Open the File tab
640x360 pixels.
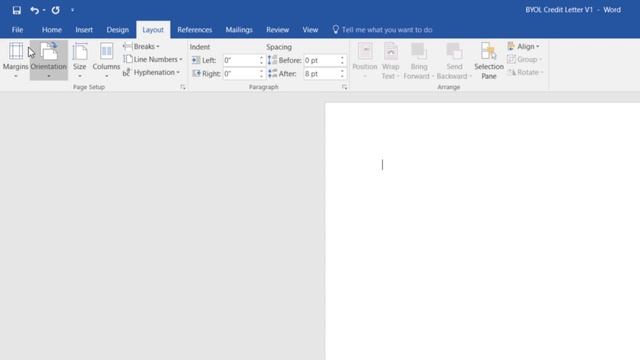17,30
